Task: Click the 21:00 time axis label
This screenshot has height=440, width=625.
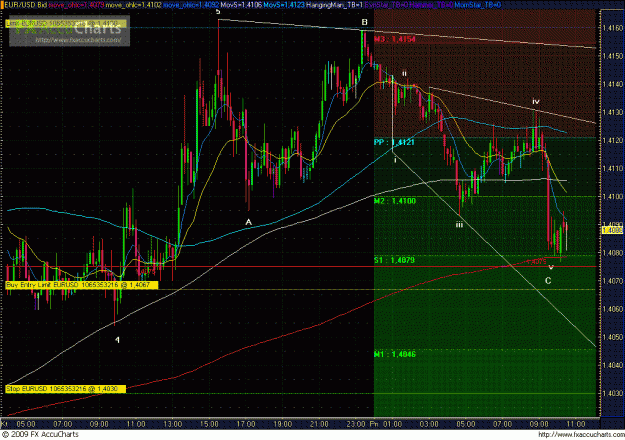Action: [x=319, y=424]
